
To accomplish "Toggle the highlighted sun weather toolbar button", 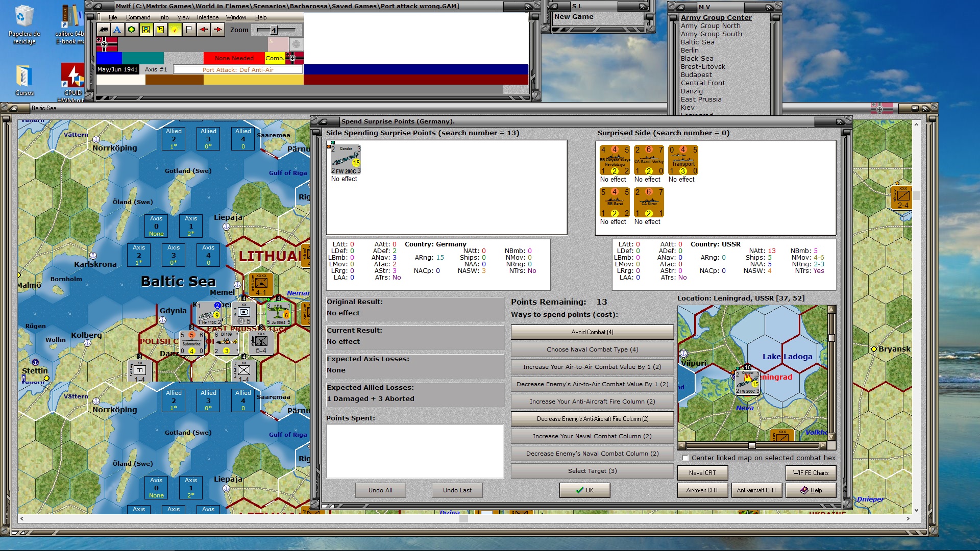I will (175, 30).
